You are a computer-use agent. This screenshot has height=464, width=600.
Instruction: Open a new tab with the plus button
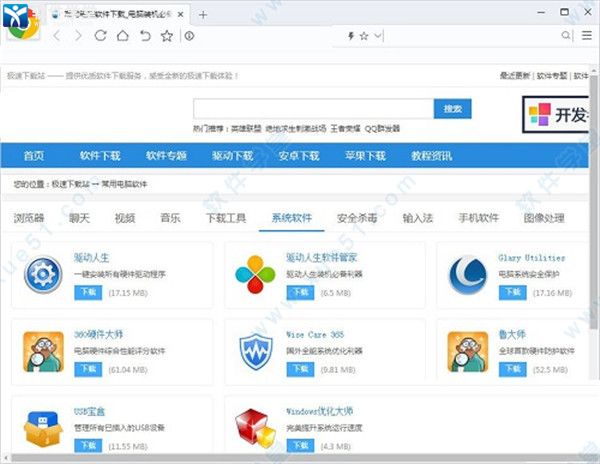point(204,15)
